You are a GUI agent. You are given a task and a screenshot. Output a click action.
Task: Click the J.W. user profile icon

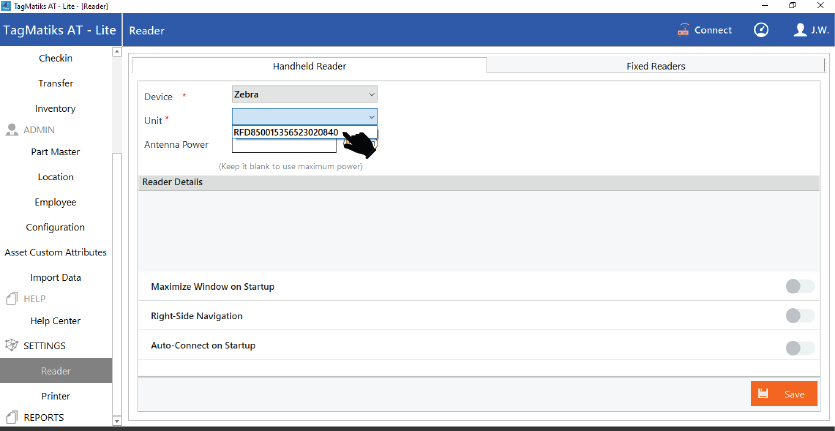tap(800, 30)
